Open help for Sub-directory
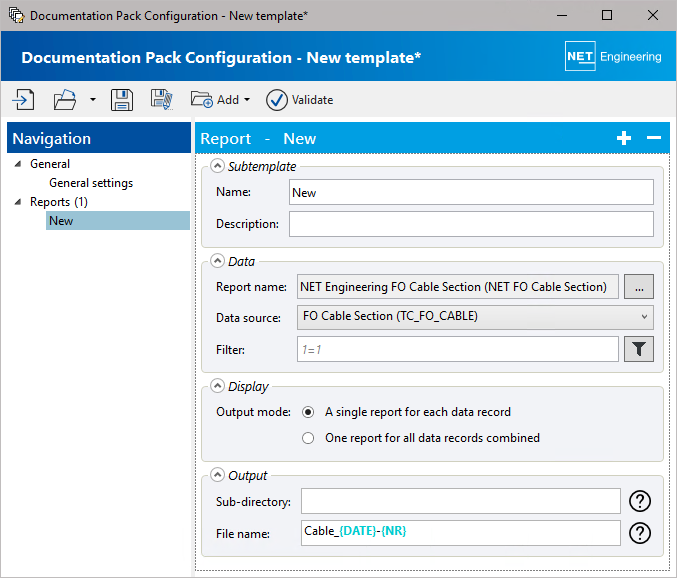The height and width of the screenshot is (578, 677). pos(640,501)
